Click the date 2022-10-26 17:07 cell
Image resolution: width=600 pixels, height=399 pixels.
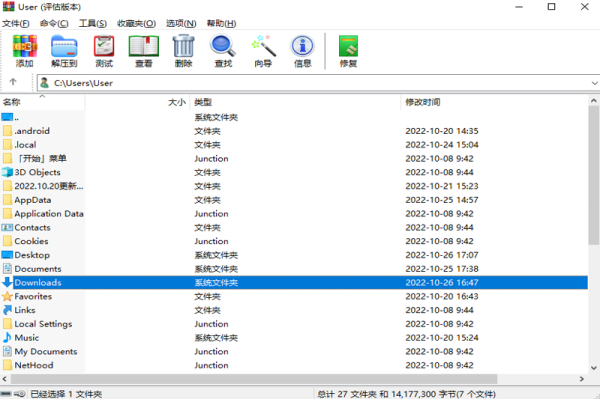[x=442, y=255]
